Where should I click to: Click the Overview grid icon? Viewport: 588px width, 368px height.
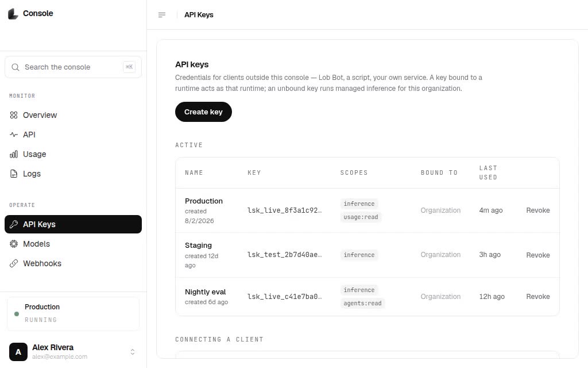[x=14, y=115]
